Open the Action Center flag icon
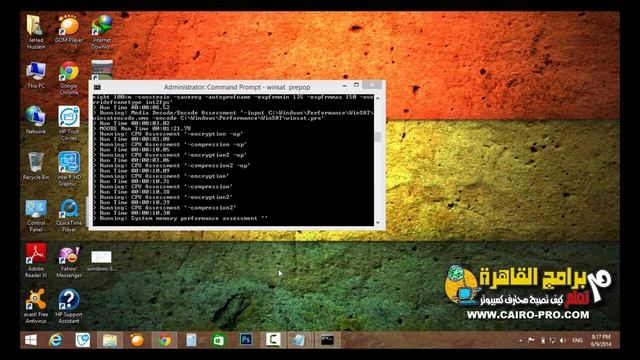This screenshot has width=640, height=360. tap(531, 340)
